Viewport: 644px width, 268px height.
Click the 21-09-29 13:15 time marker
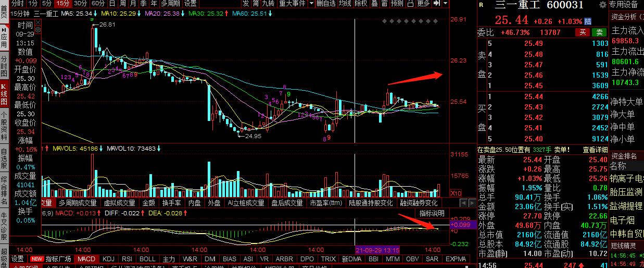[x=377, y=250]
